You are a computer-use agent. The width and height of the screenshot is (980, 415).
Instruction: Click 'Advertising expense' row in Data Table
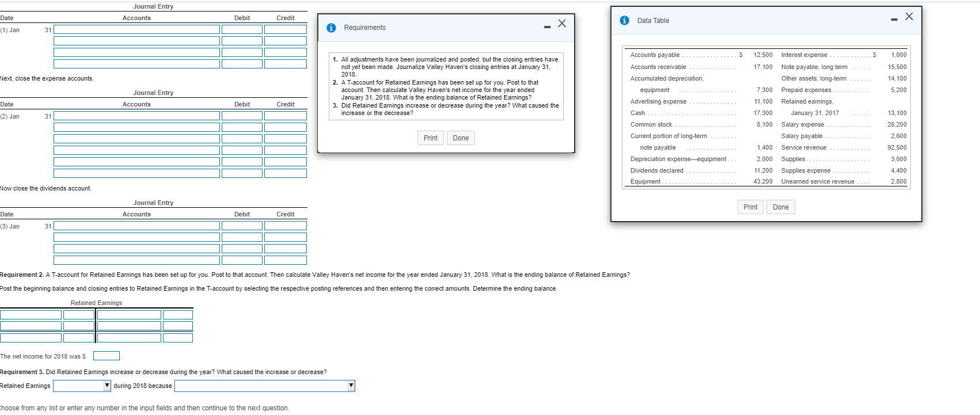(701, 101)
